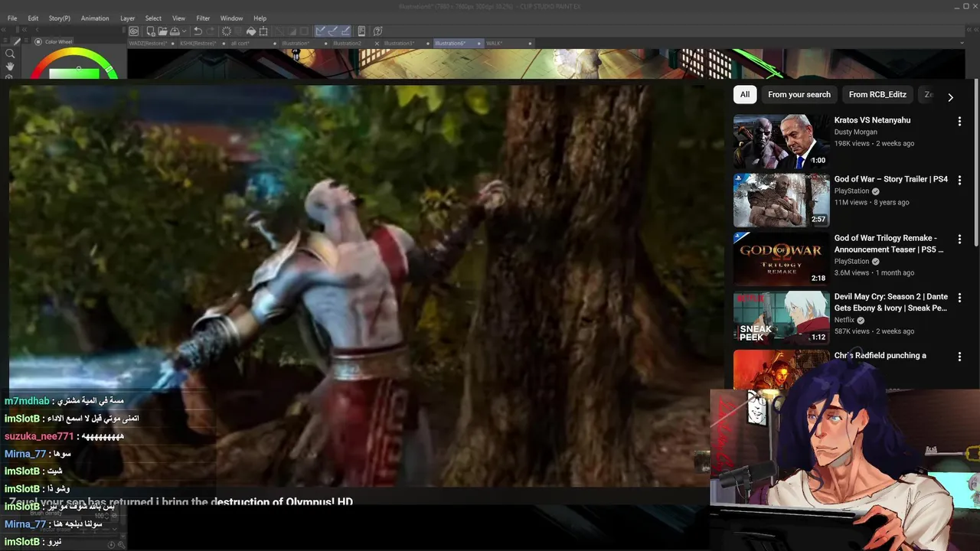
Task: Create a new canvas via New icon
Action: point(151,31)
